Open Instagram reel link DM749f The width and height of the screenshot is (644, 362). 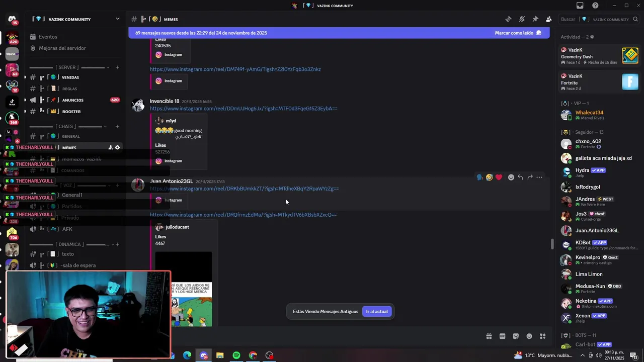tap(235, 69)
